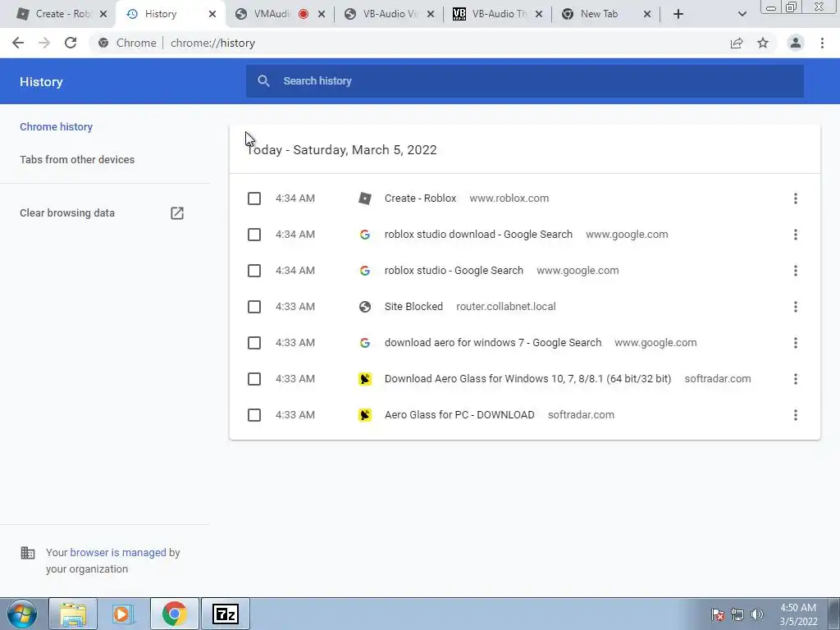Open more actions for Create - Roblox entry
The image size is (840, 630).
pyautogui.click(x=796, y=199)
